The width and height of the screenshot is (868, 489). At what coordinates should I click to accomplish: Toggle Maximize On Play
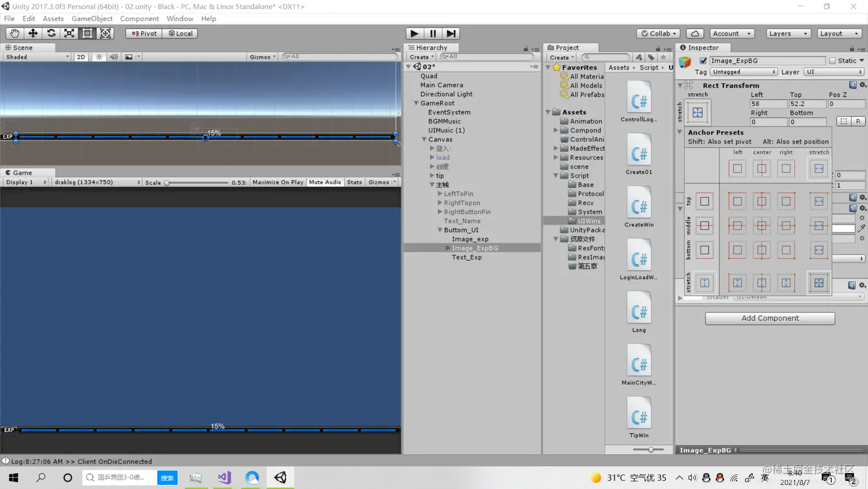click(278, 182)
